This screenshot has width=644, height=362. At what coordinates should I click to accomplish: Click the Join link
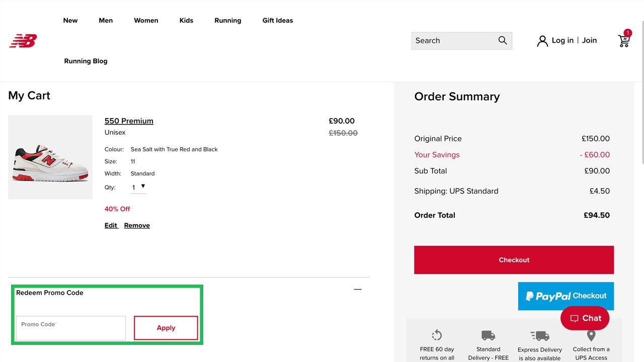click(589, 40)
